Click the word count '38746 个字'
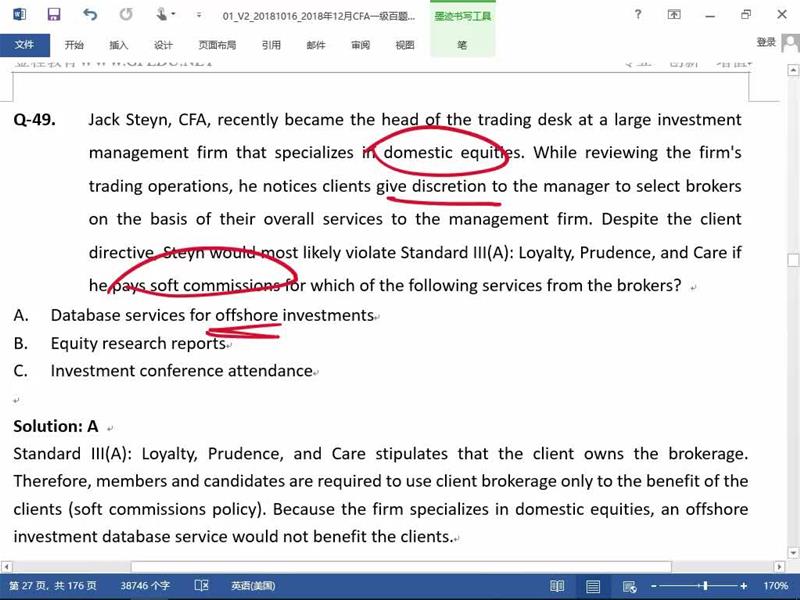 145,586
